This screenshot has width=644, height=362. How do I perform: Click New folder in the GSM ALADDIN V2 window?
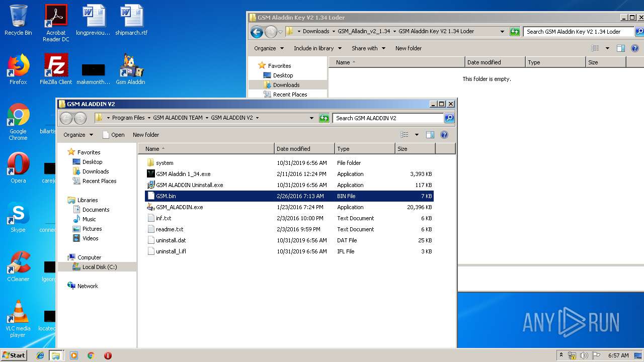146,135
